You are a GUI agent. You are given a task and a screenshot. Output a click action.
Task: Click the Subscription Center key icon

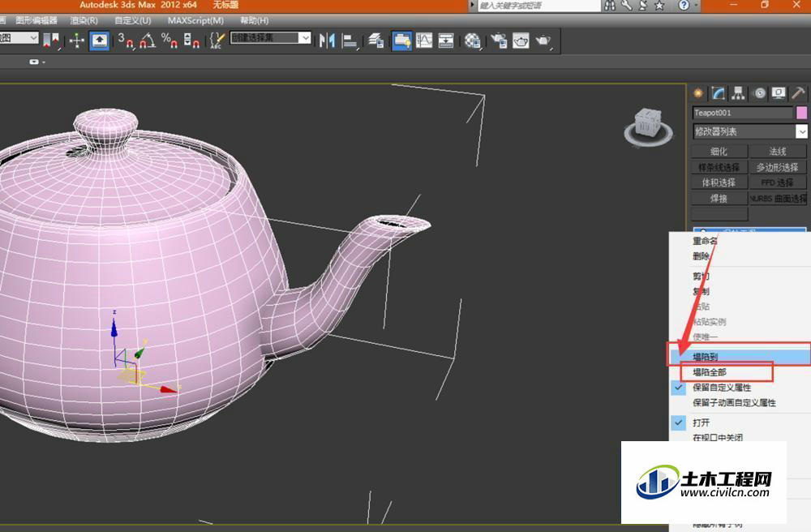[x=627, y=5]
